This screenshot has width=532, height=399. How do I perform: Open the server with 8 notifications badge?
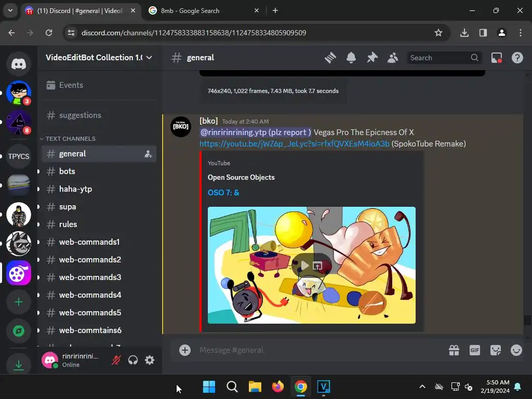(19, 122)
